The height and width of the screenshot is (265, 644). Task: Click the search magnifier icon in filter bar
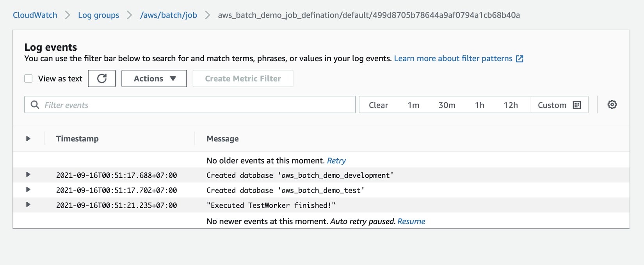pos(35,105)
